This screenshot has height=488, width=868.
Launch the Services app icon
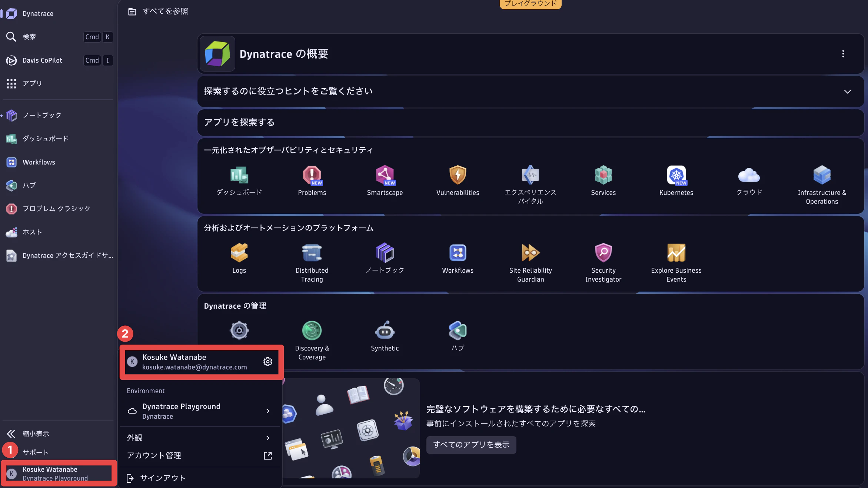coord(603,175)
